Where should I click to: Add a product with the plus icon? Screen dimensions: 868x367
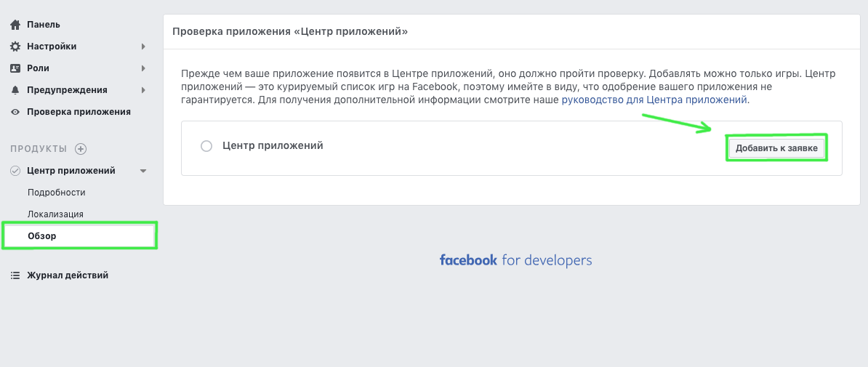point(81,149)
